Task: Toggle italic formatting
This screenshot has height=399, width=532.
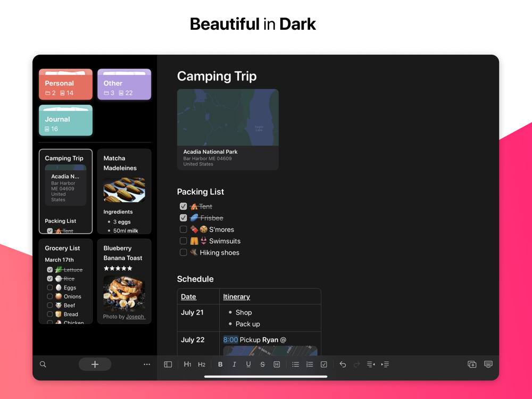Action: [x=234, y=364]
